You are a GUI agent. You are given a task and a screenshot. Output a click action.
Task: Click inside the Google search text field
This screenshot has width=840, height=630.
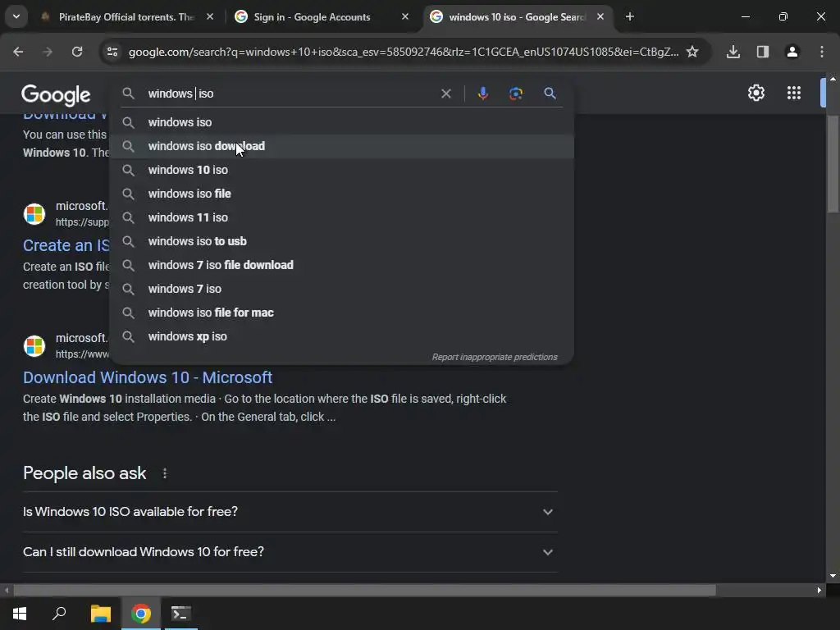pos(290,94)
